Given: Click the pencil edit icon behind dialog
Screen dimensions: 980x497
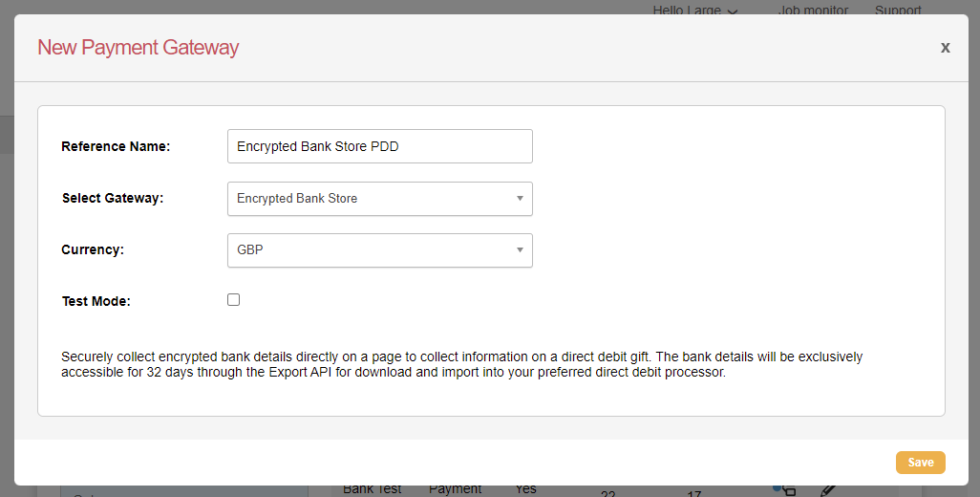Looking at the screenshot, I should click(x=828, y=489).
